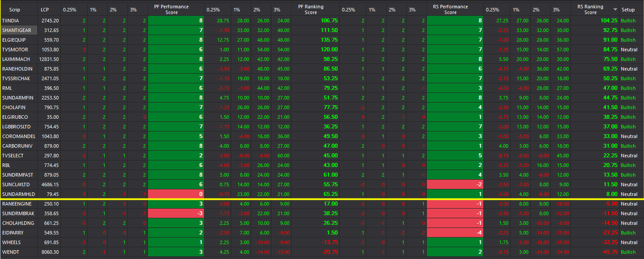Click the red -3 score in SUNDRMBRAK row
Viewport: 644px width, 259px height.
click(176, 214)
